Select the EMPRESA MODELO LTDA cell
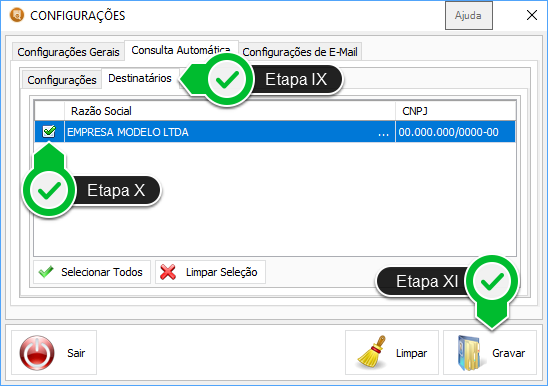This screenshot has width=548, height=386. (230, 132)
